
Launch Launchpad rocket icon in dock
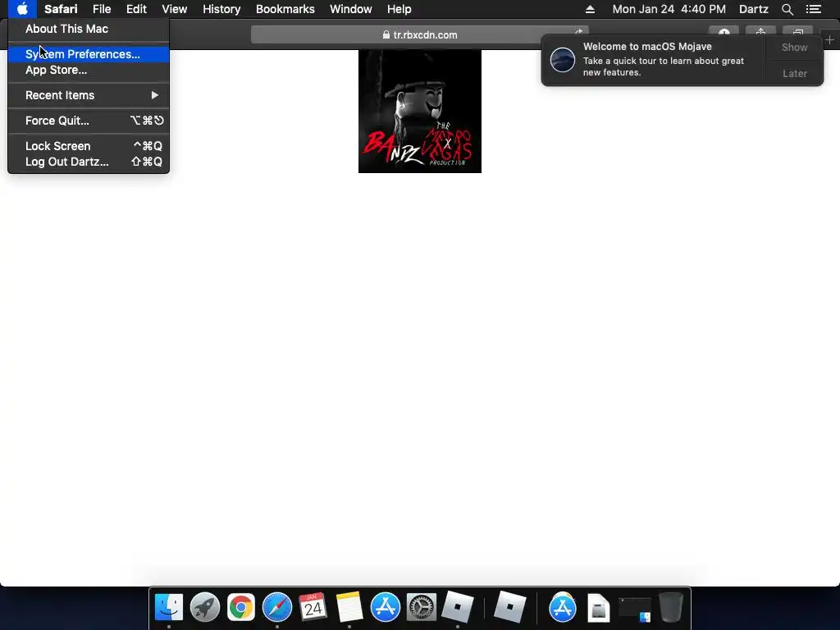(x=204, y=608)
